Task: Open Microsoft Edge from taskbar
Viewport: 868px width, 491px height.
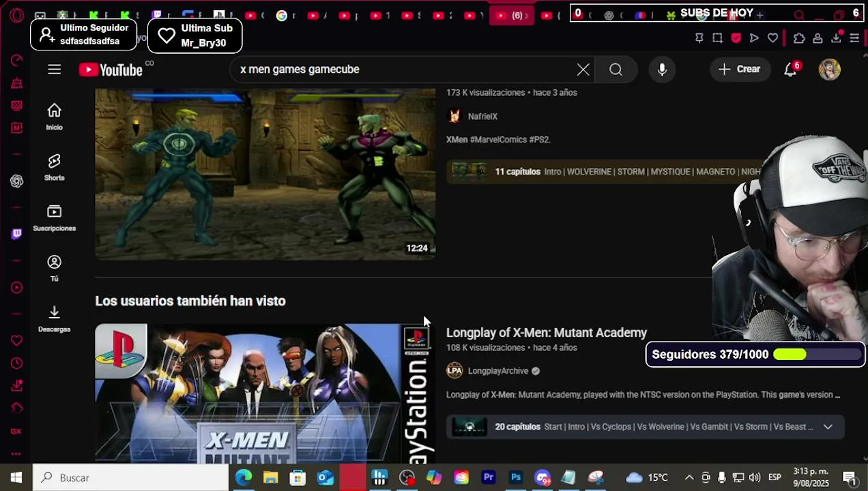Action: pos(244,477)
